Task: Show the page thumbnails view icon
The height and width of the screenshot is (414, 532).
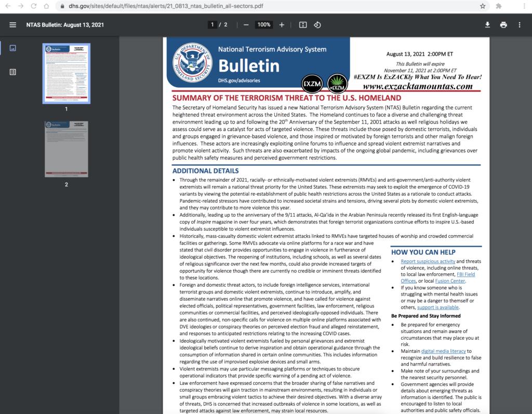Action: pos(13,48)
